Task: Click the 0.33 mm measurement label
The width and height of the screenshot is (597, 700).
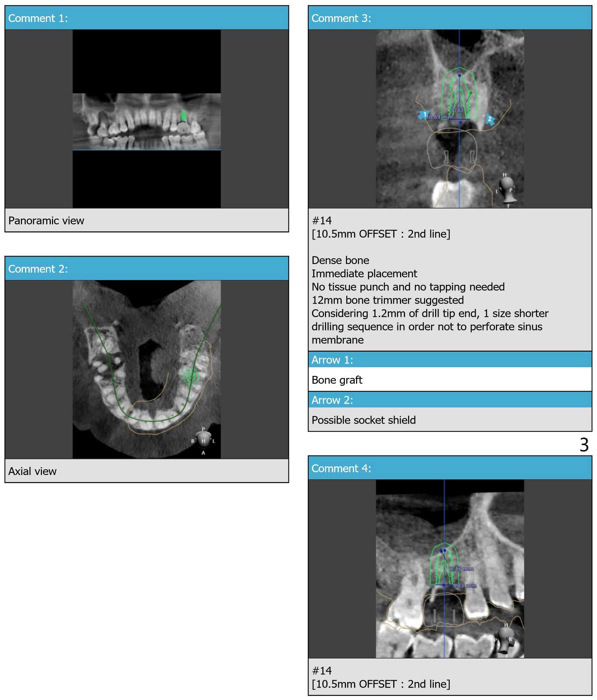Action: tap(462, 569)
